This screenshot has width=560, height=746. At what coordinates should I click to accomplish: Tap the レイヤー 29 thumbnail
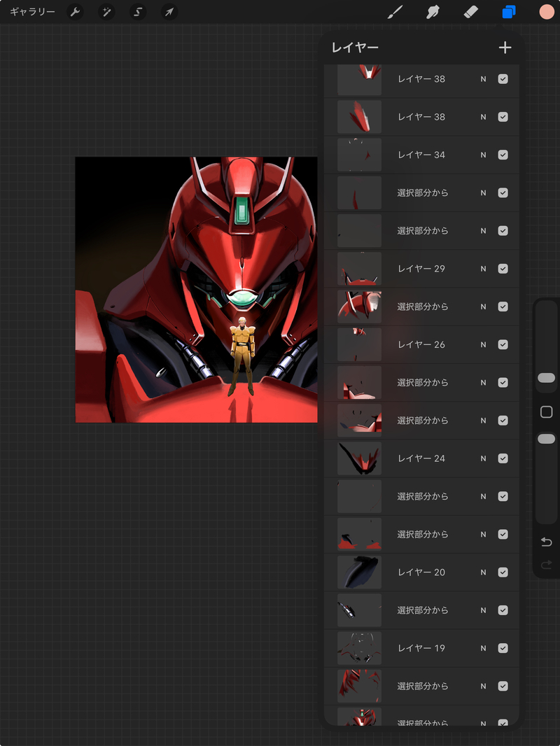coord(359,269)
